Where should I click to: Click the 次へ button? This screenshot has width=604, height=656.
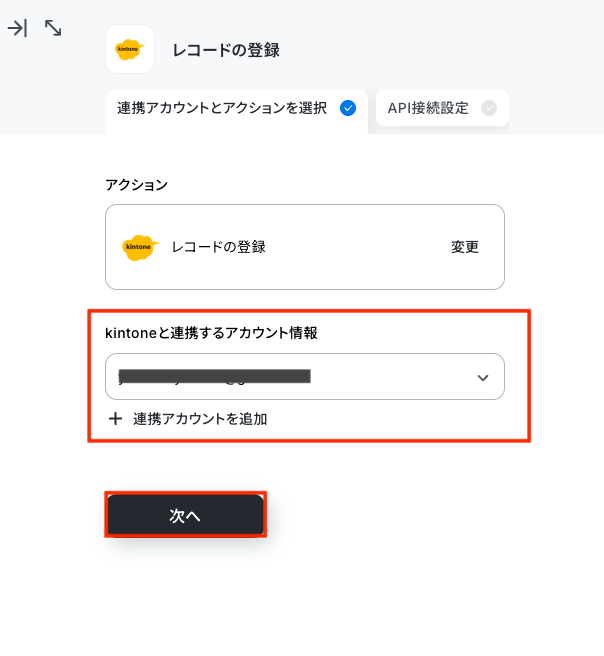pos(185,515)
